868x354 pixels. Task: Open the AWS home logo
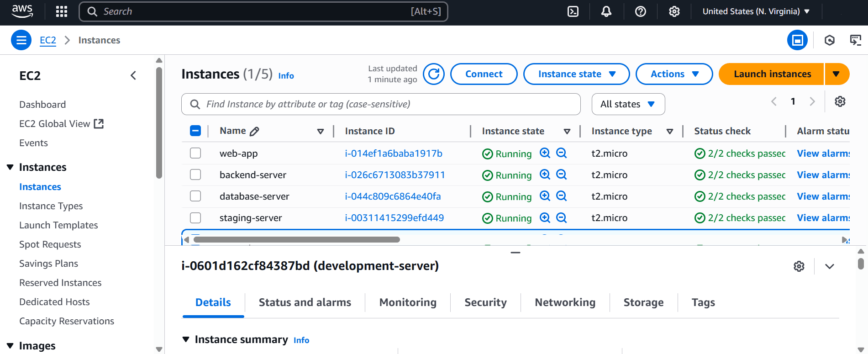(22, 11)
